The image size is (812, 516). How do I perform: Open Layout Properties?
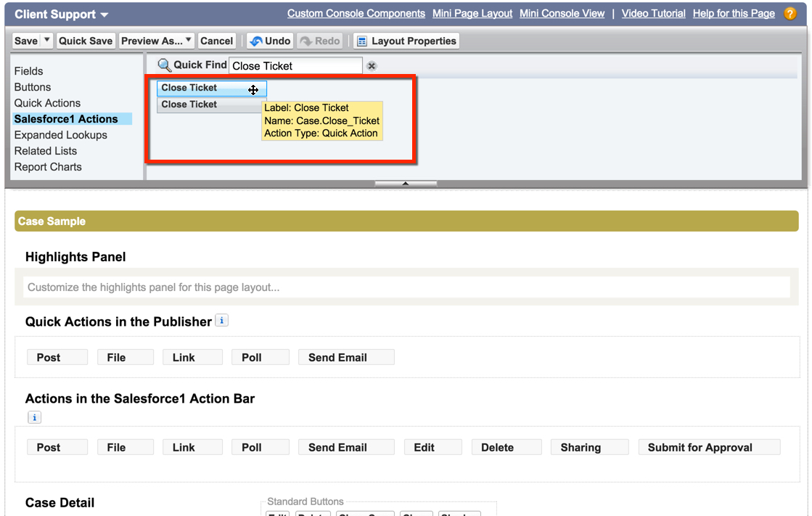(406, 41)
